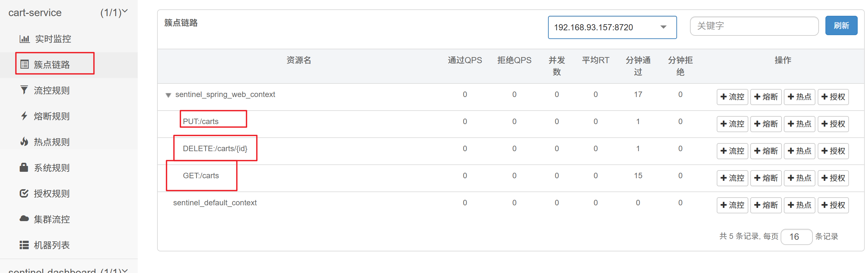Add 流控 rule for PUT:/carts
The image size is (868, 273).
point(732,124)
